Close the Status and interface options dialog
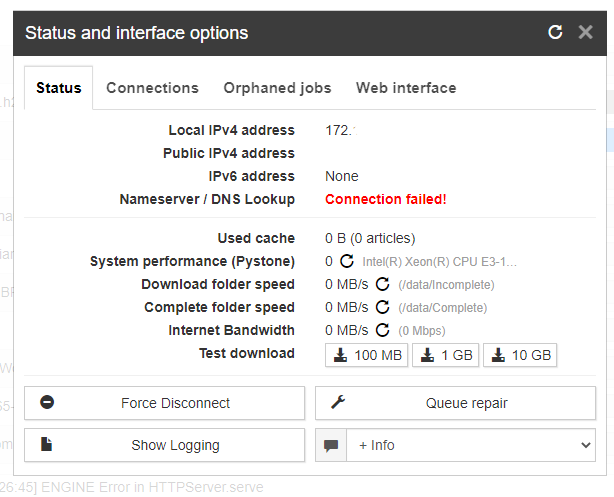614x497 pixels. pyautogui.click(x=585, y=32)
